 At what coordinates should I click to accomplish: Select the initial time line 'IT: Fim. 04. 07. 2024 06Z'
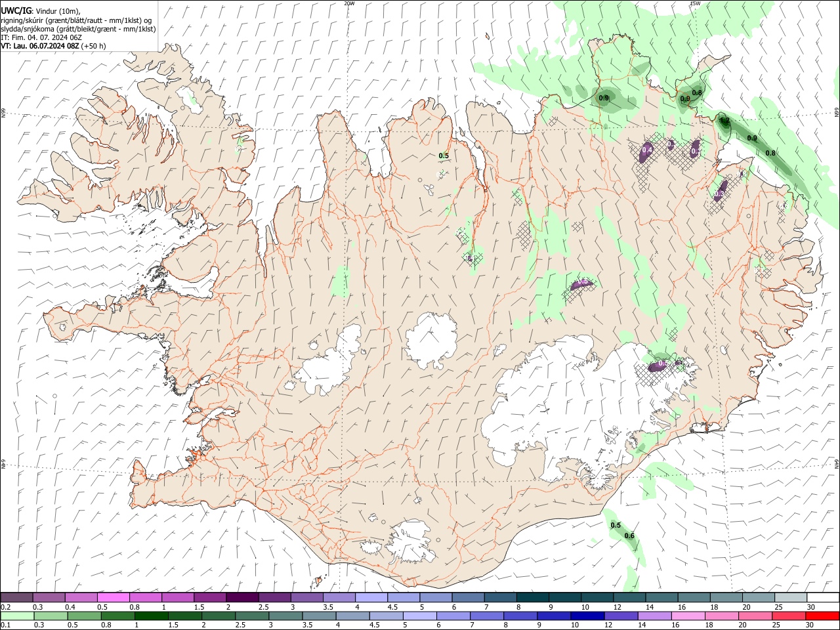click(x=41, y=37)
